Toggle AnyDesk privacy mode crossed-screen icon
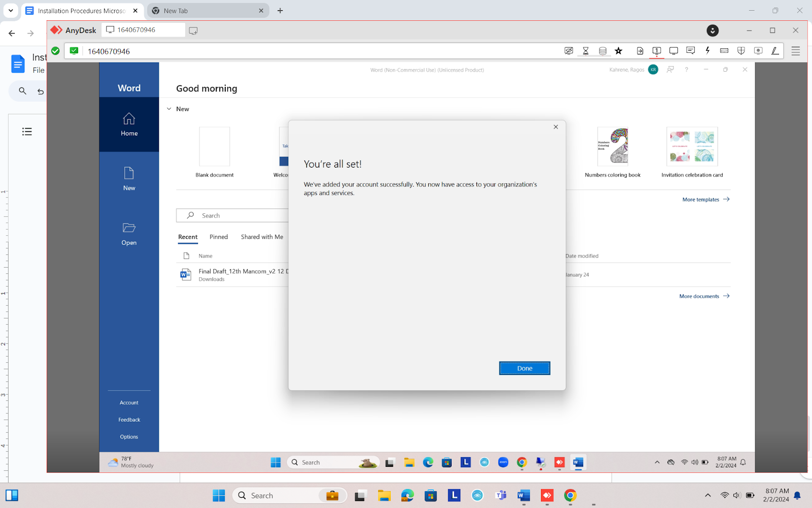The height and width of the screenshot is (508, 812). click(x=569, y=51)
